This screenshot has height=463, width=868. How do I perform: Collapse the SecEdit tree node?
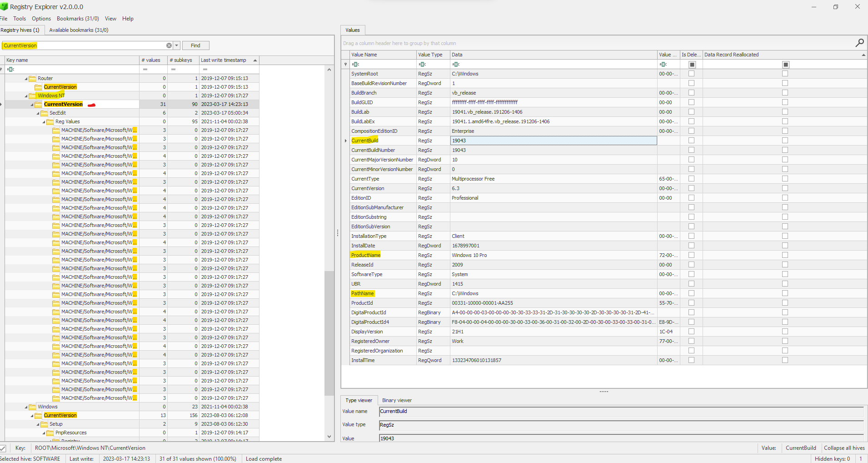tap(38, 113)
